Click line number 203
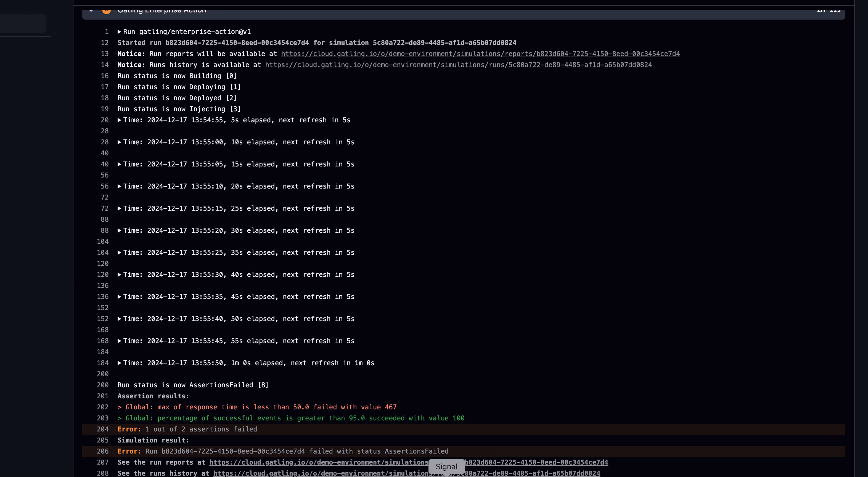This screenshot has height=477, width=868. pos(103,418)
